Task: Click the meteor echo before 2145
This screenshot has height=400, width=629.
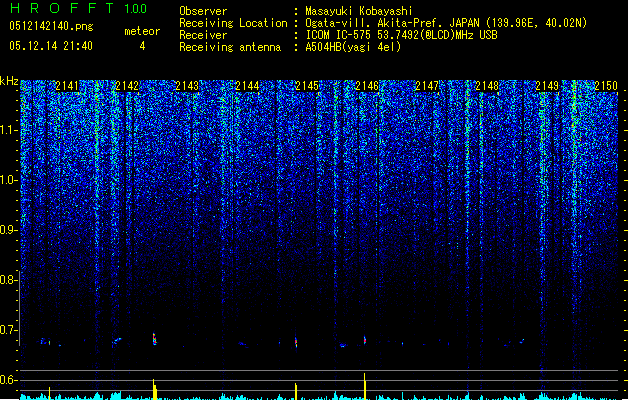Action: 296,342
